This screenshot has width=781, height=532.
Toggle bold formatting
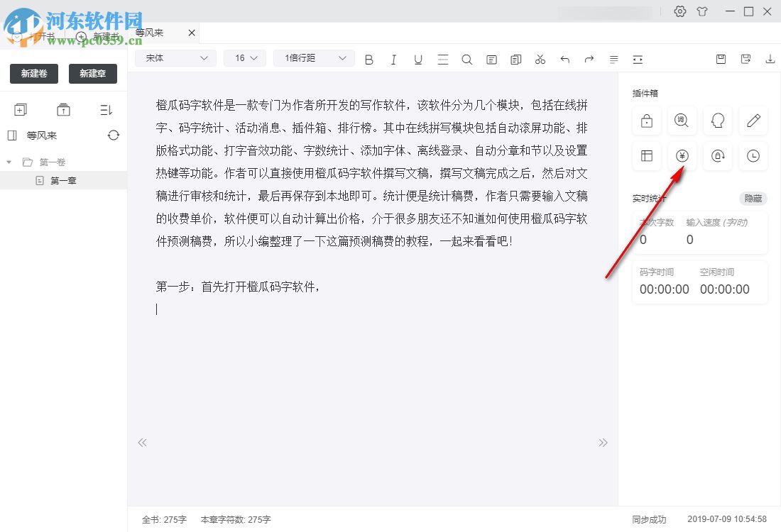coord(368,60)
